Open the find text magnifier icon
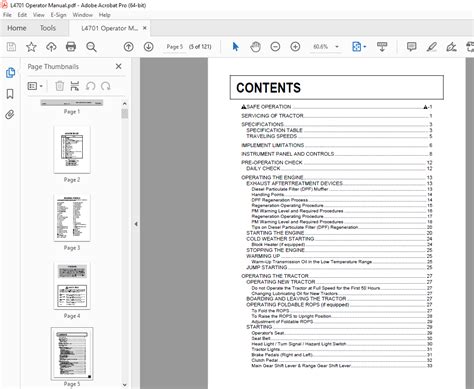474x389 pixels. coord(91,47)
